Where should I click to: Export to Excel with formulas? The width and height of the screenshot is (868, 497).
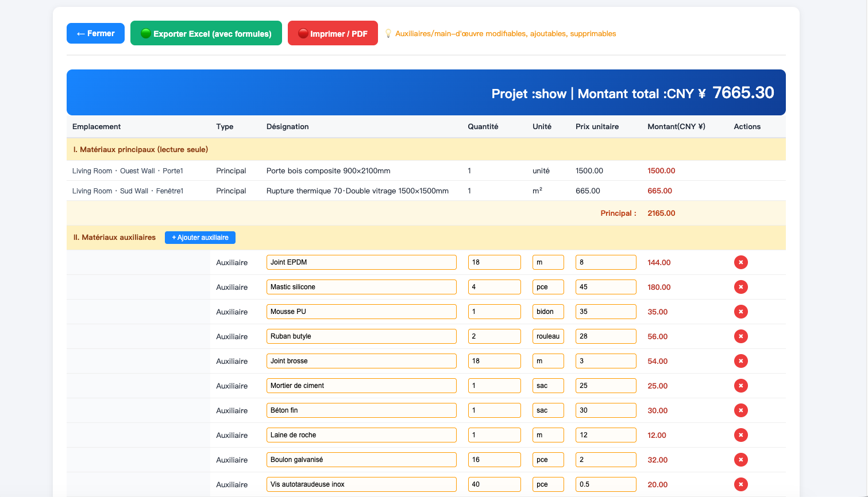pyautogui.click(x=206, y=33)
